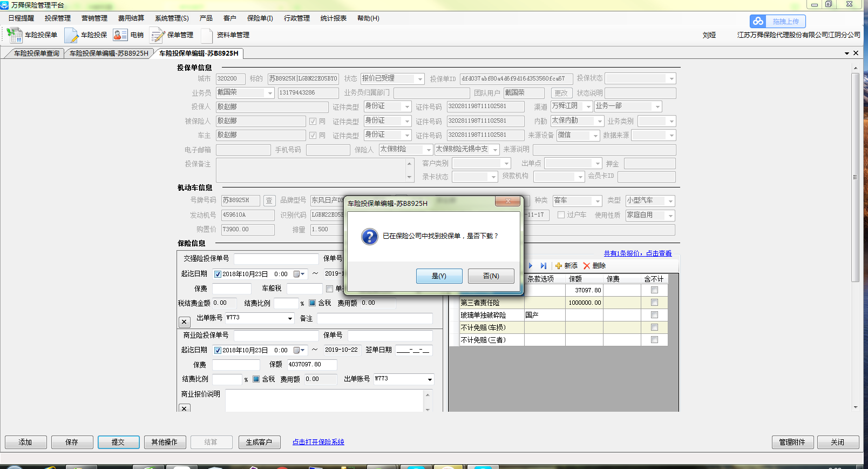Click the 电子邮箱 input field
Viewport: 868px width, 469px height.
(243, 150)
